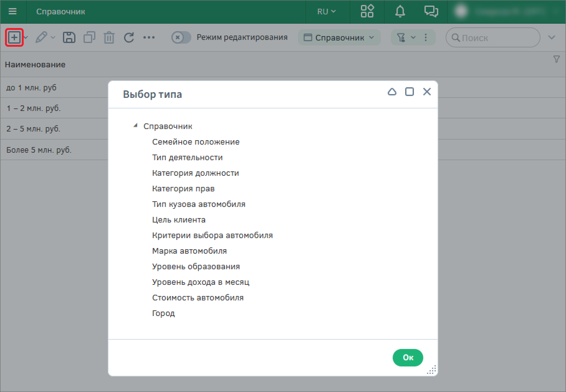566x392 pixels.
Task: Toggle the Режим редактирования switch
Action: point(181,38)
